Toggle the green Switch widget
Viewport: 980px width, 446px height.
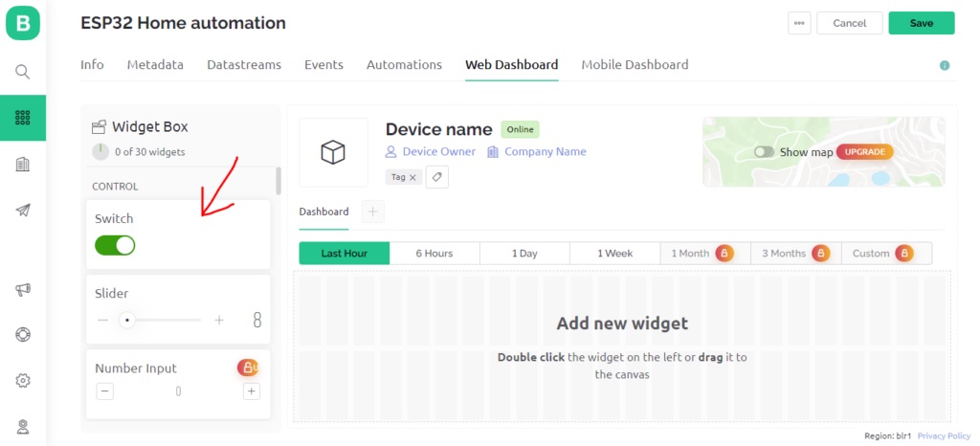click(x=115, y=245)
